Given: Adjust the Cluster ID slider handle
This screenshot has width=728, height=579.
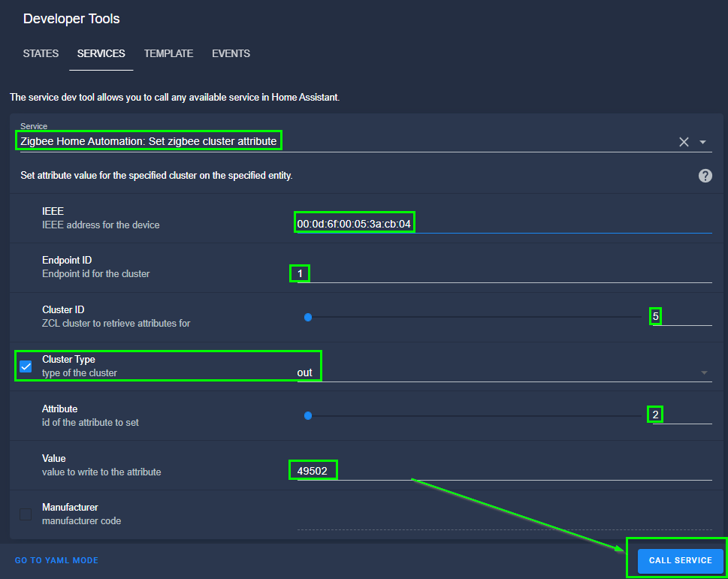Looking at the screenshot, I should point(308,318).
